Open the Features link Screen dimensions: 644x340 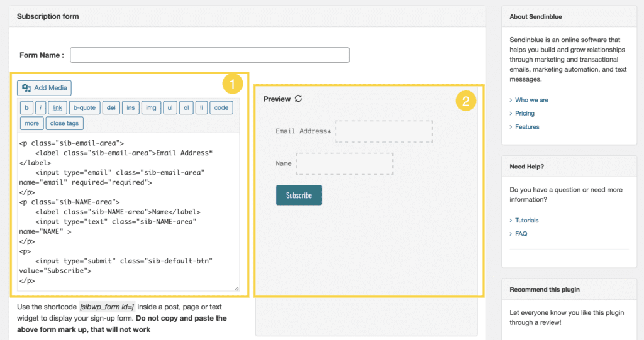tap(527, 127)
